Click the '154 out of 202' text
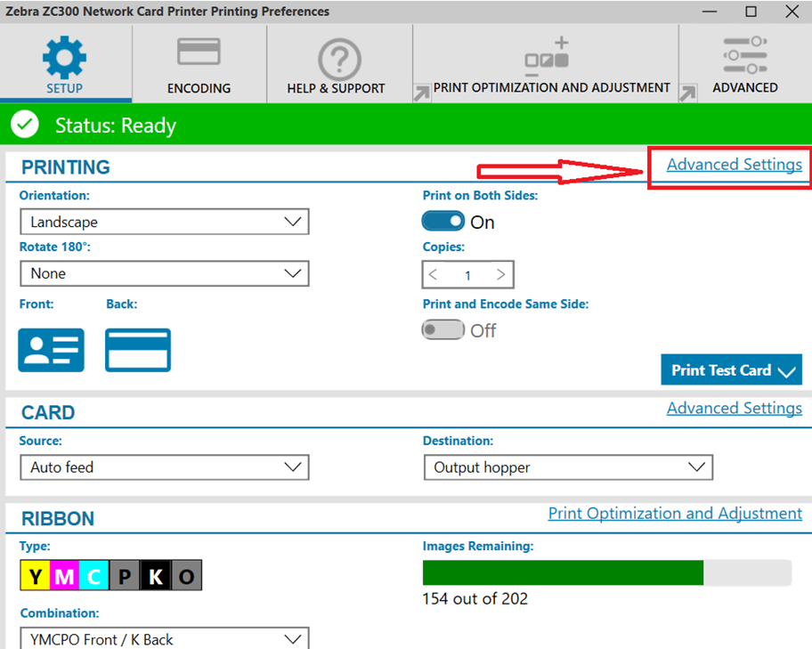Image resolution: width=812 pixels, height=649 pixels. [x=475, y=599]
